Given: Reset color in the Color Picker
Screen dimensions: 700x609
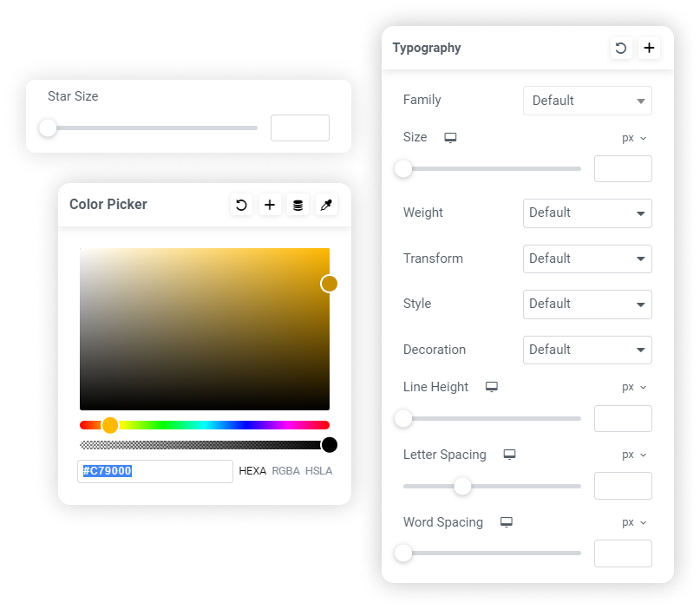Looking at the screenshot, I should click(241, 205).
